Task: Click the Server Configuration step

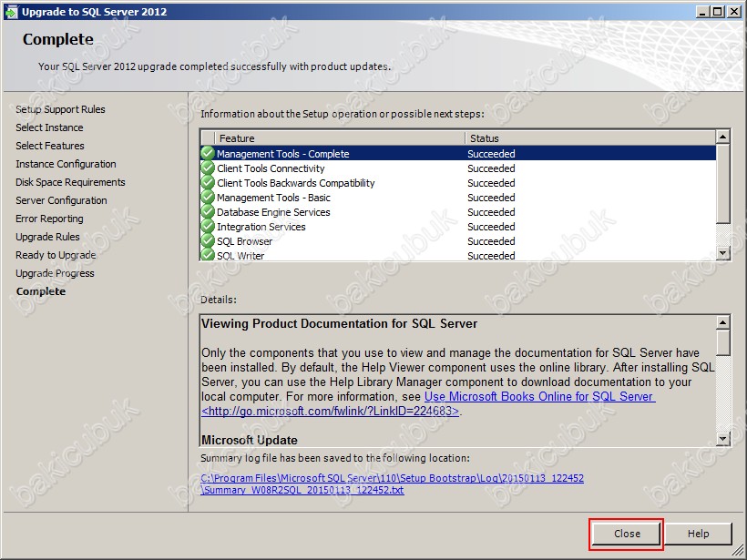Action: coord(61,200)
